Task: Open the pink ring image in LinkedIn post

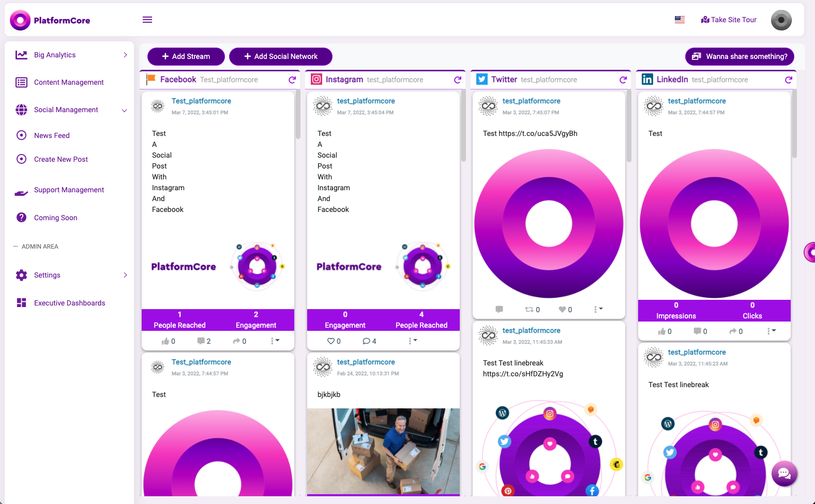Action: point(714,223)
